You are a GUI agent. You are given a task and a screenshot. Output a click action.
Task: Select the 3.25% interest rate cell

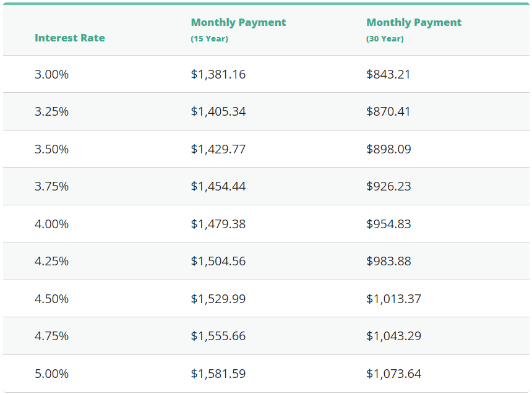click(x=51, y=112)
